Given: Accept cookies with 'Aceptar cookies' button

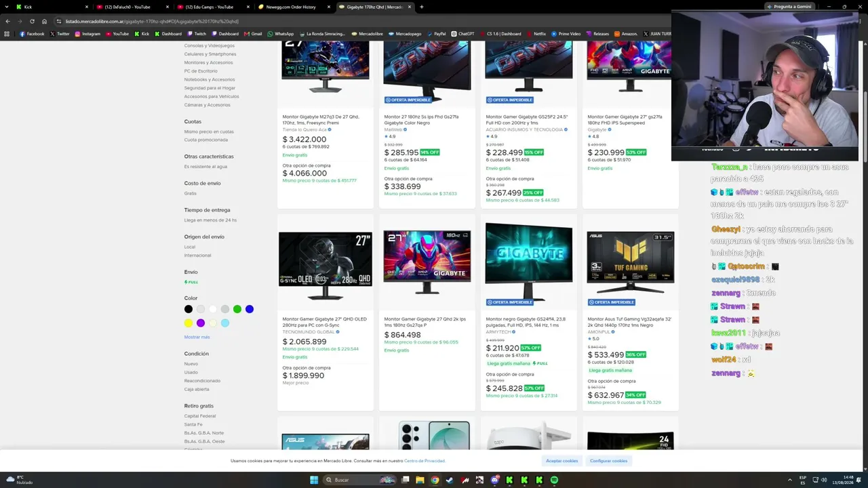Looking at the screenshot, I should (x=562, y=461).
